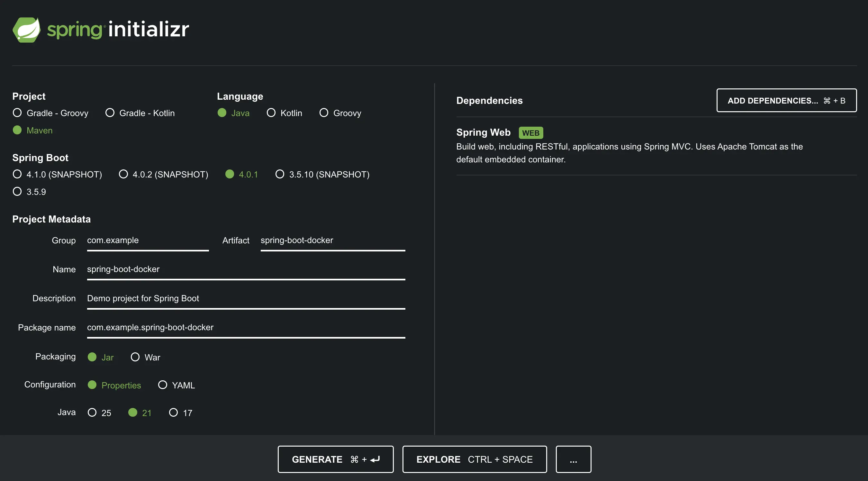The image size is (868, 481).
Task: Click the EXPLORE button
Action: [x=475, y=459]
